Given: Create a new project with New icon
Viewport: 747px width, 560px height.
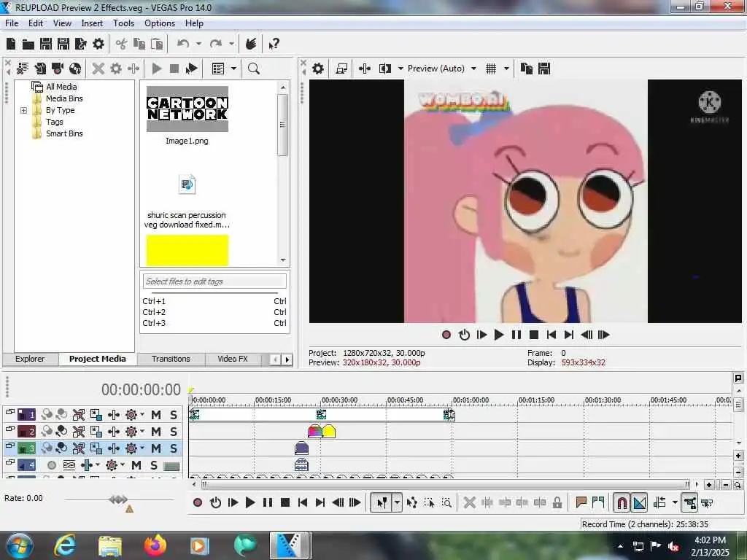Looking at the screenshot, I should click(11, 44).
